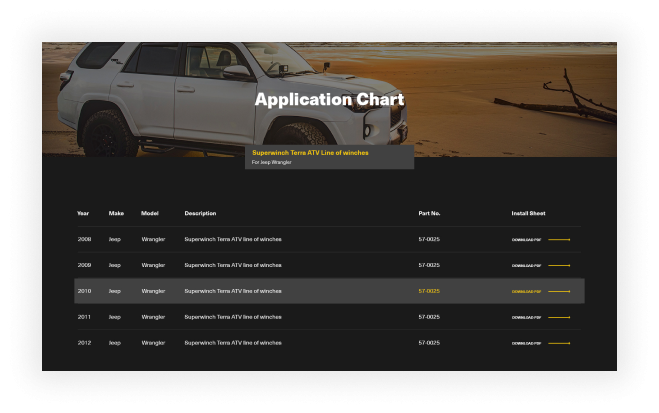Image resolution: width=659 pixels, height=413 pixels.
Task: Click the Part No. column header
Action: point(429,213)
